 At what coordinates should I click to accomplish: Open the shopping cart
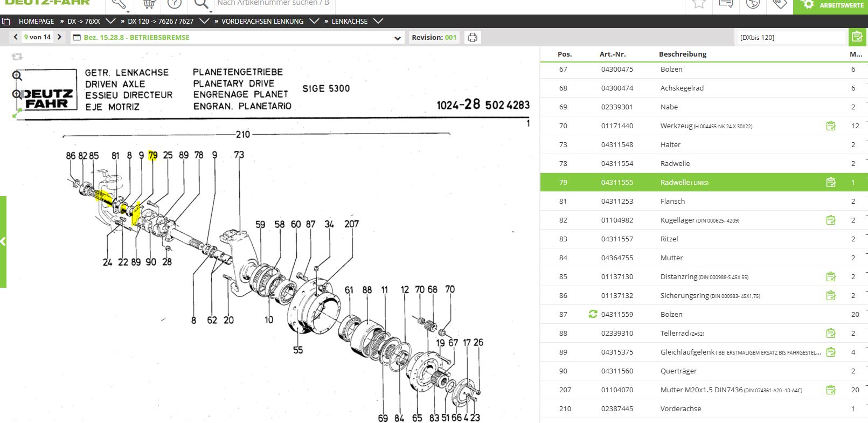[149, 4]
